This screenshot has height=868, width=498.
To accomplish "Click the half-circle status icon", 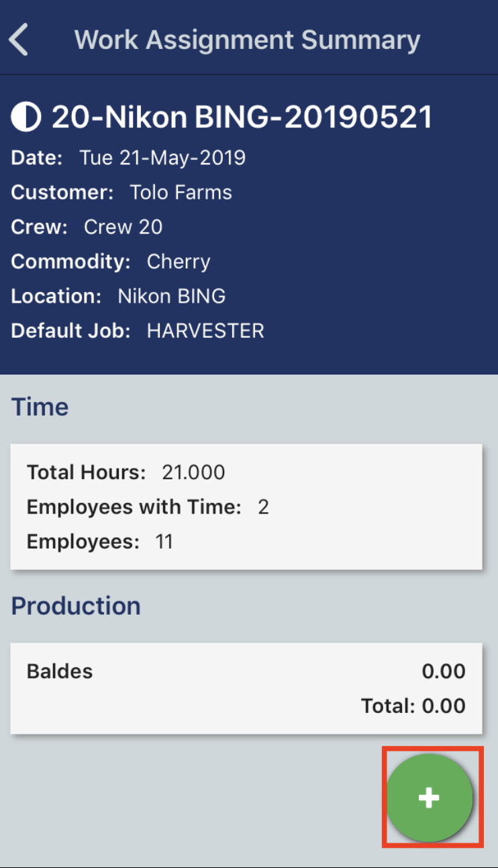I will (x=26, y=117).
